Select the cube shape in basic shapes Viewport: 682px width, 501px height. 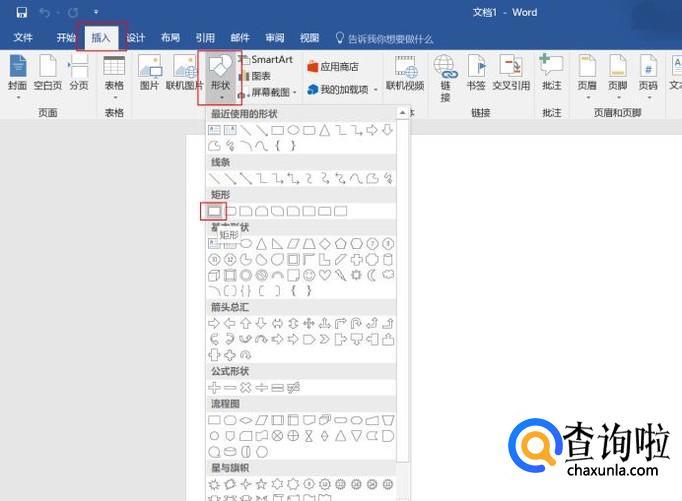pyautogui.click(x=214, y=275)
